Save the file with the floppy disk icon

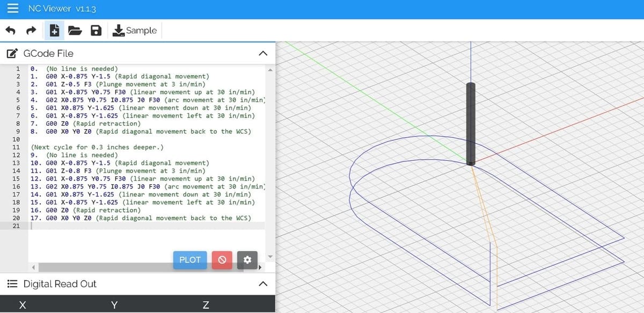(96, 31)
